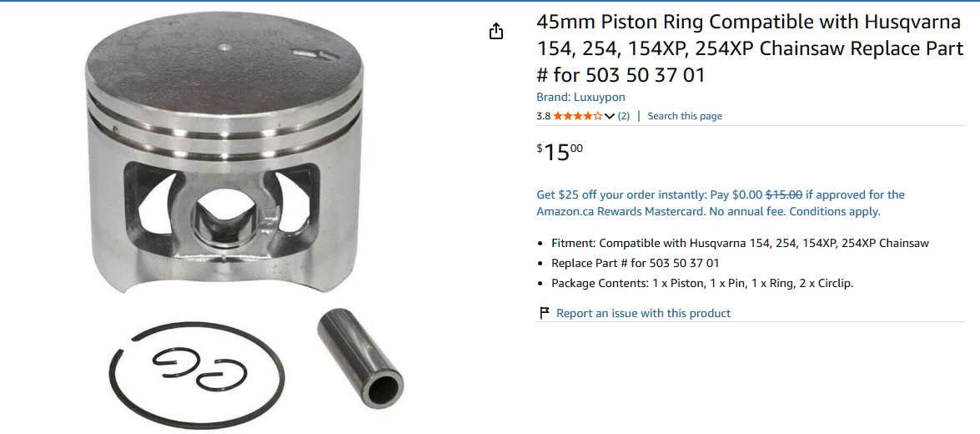Click the orange star rating icons

578,116
